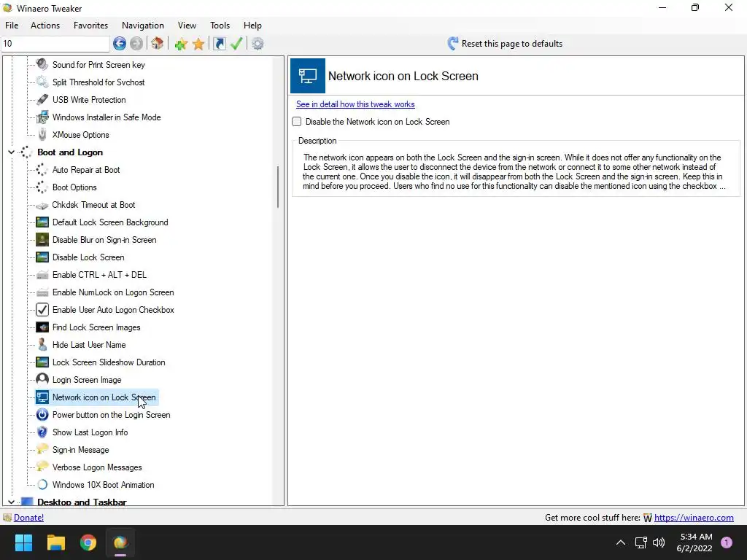
Task: Click the Power button on the Login Screen icon
Action: (x=42, y=415)
